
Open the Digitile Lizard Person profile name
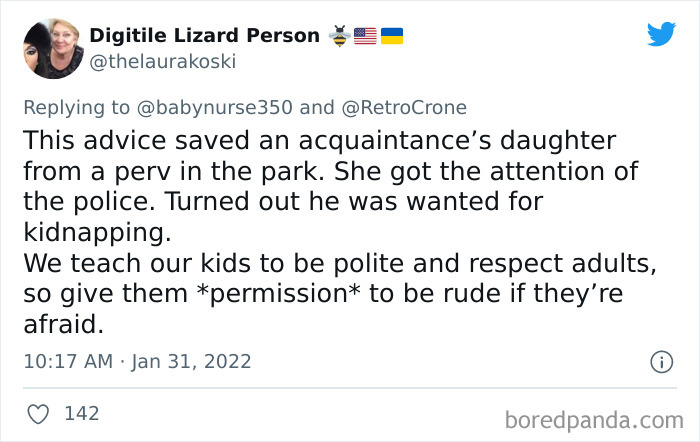coord(205,36)
